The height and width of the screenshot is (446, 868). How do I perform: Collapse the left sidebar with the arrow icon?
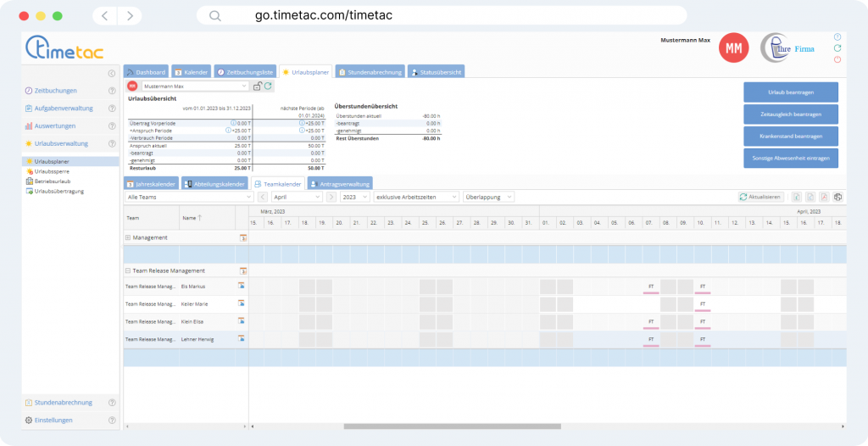[x=112, y=74]
